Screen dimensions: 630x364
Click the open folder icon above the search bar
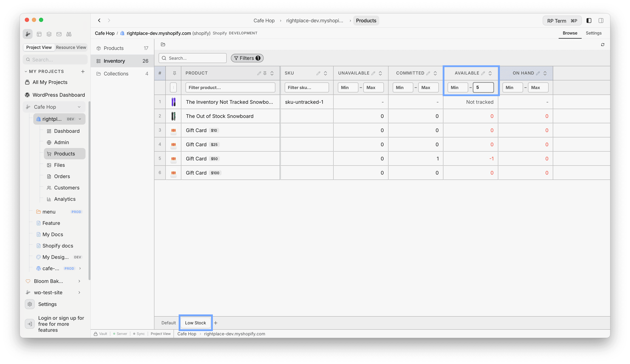pyautogui.click(x=163, y=44)
